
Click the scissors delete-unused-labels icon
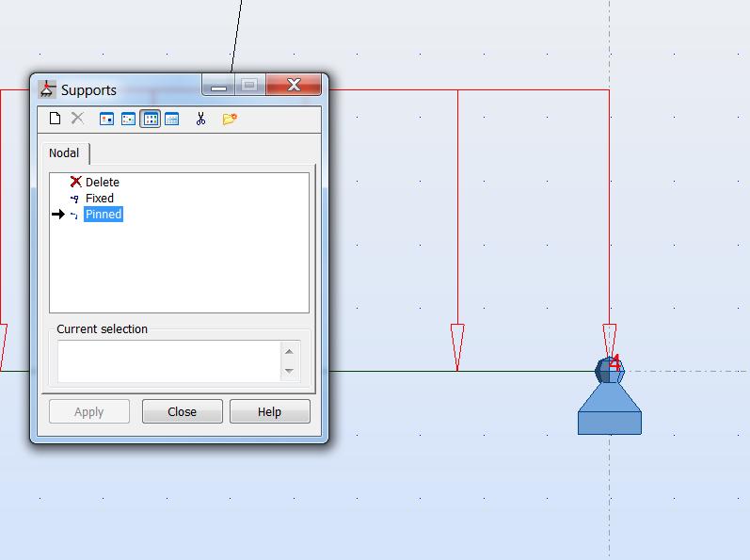click(x=200, y=119)
